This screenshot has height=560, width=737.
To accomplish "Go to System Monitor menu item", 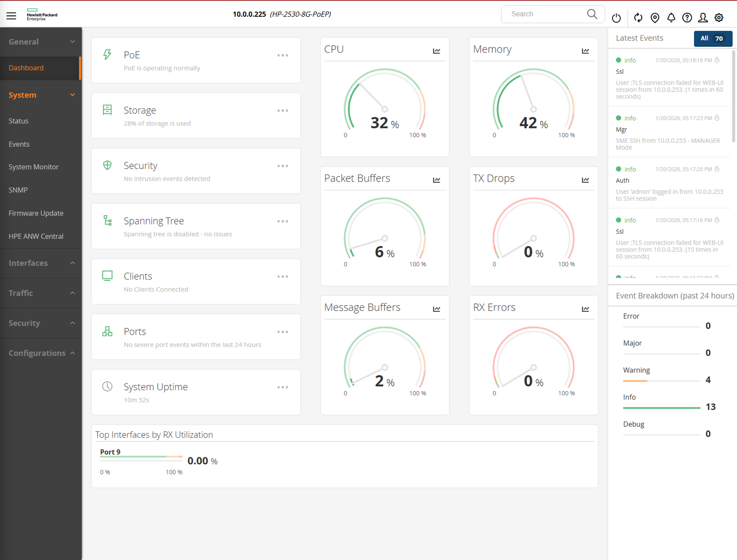I will click(x=34, y=167).
